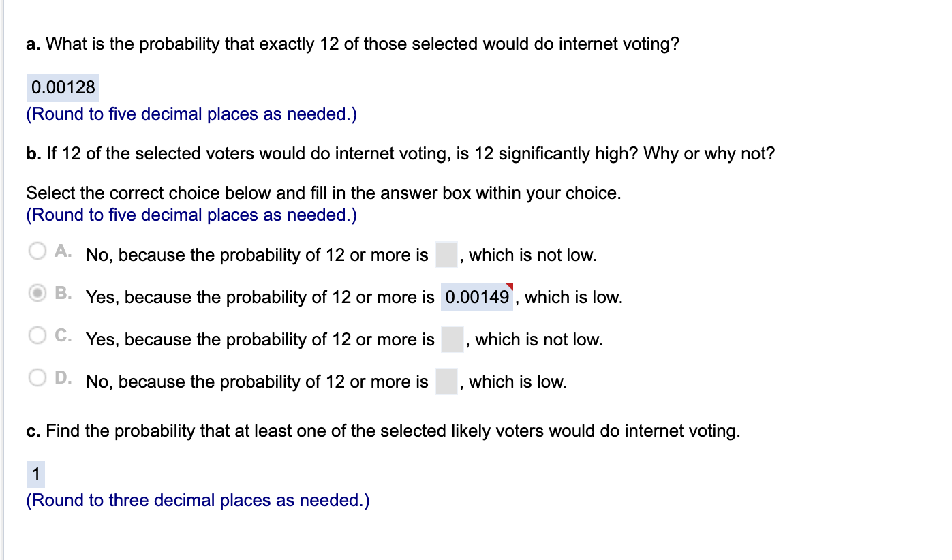Click the answer box containing 1
This screenshot has height=560, width=952.
[x=35, y=475]
